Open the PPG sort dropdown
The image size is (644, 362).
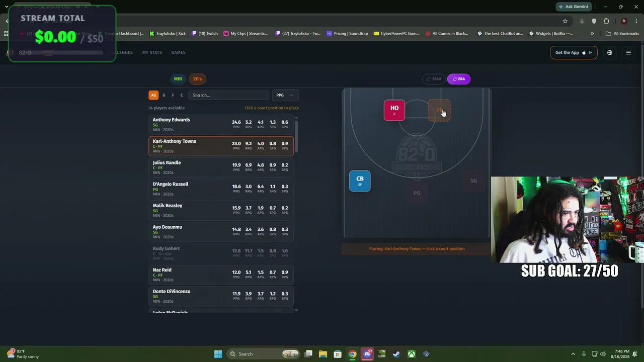(x=285, y=95)
